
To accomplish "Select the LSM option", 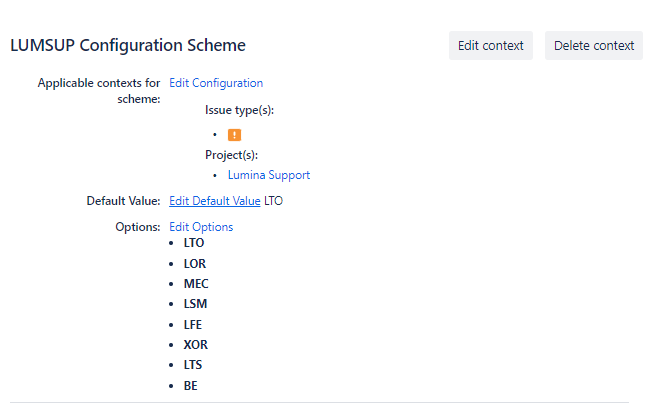I will click(195, 304).
